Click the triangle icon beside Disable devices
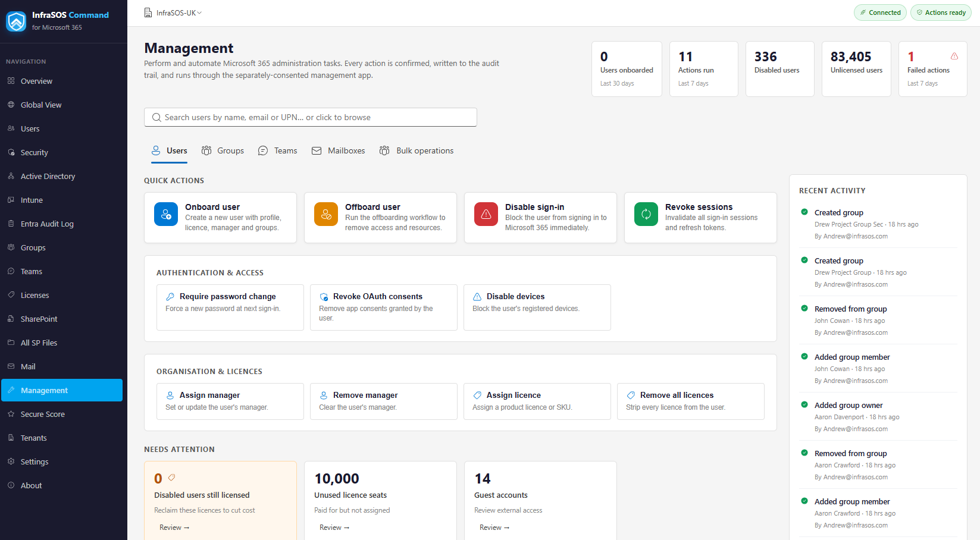This screenshot has height=540, width=980. (477, 296)
